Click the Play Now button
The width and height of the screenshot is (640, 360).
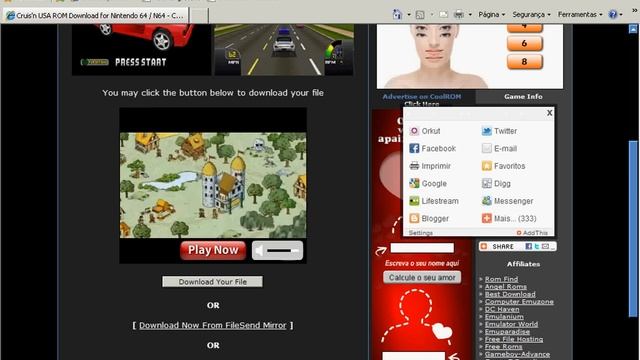click(x=213, y=250)
